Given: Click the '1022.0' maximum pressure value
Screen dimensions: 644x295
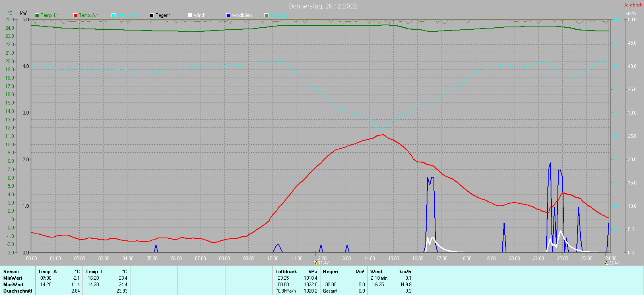Looking at the screenshot, I should [x=311, y=285].
